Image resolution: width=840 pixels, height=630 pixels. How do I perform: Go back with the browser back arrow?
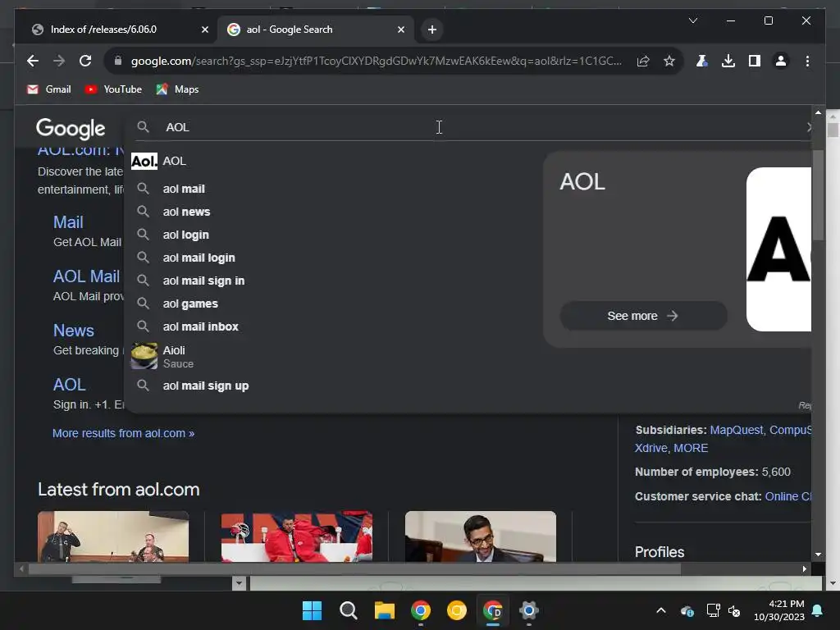(x=33, y=61)
